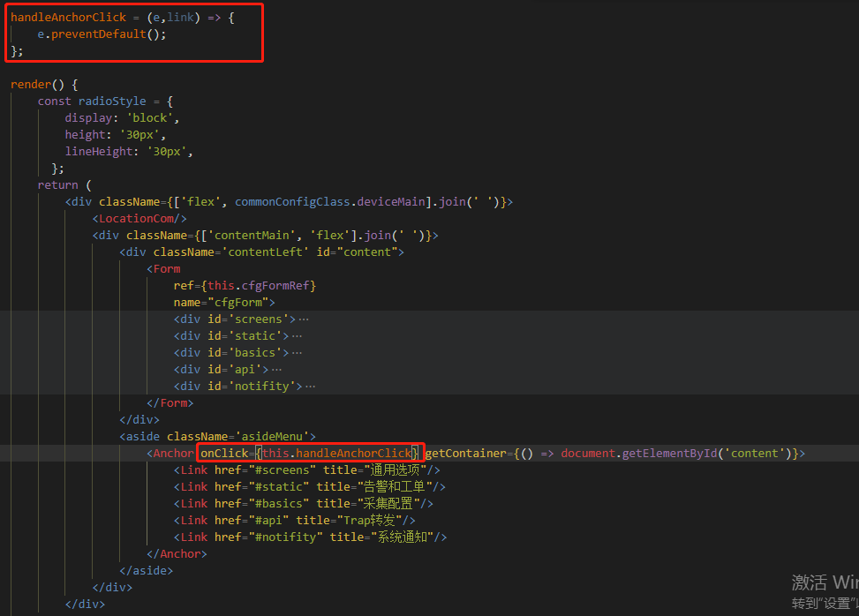Click the closing /Anchor tag

click(x=177, y=554)
